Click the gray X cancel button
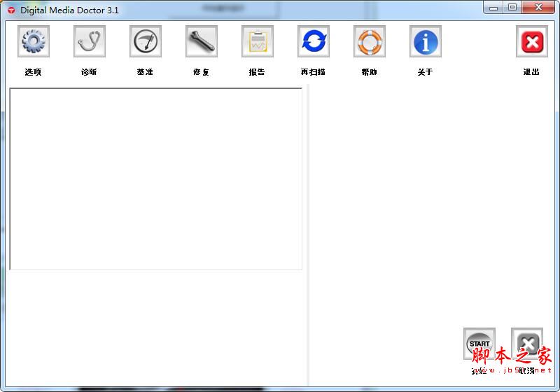The image size is (560, 392). (527, 344)
